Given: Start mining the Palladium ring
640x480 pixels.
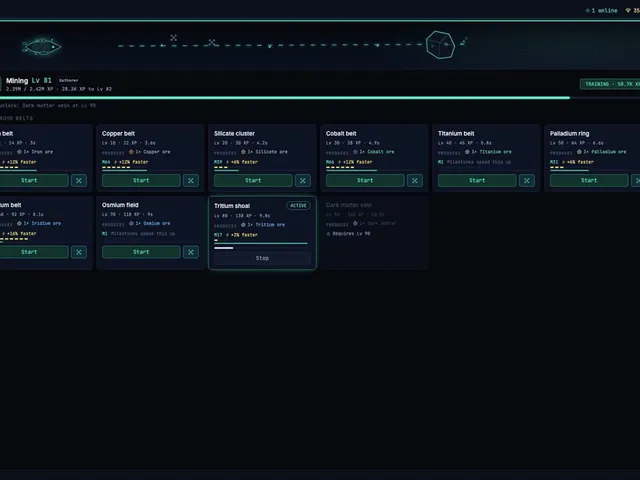Looking at the screenshot, I should pos(589,180).
